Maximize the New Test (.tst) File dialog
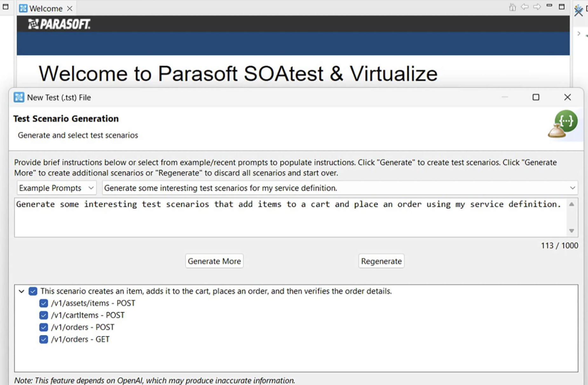Image resolution: width=588 pixels, height=385 pixels. click(536, 97)
